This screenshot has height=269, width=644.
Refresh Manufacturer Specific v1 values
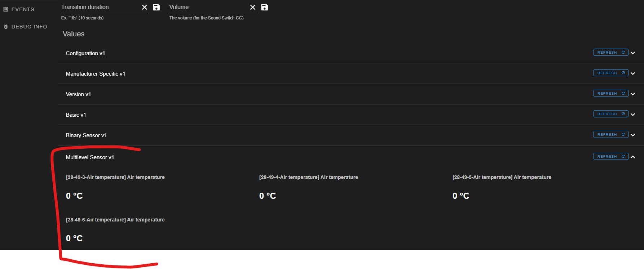(611, 73)
